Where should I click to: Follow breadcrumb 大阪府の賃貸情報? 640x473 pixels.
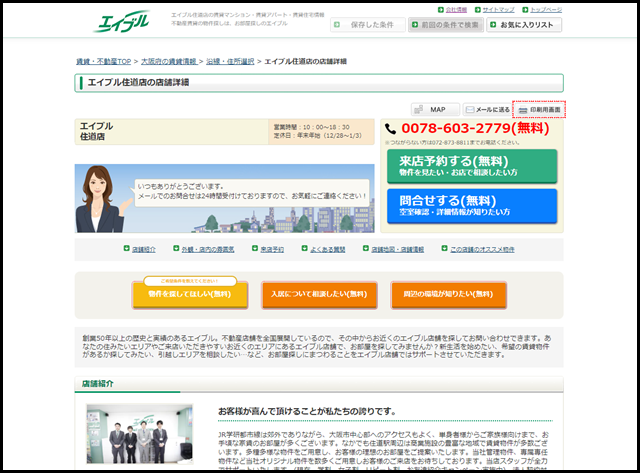coord(169,62)
